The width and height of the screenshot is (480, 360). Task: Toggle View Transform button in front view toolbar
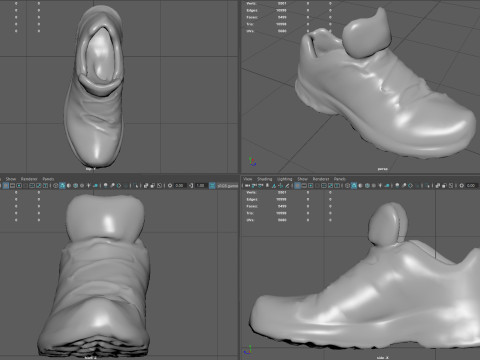pyautogui.click(x=212, y=185)
